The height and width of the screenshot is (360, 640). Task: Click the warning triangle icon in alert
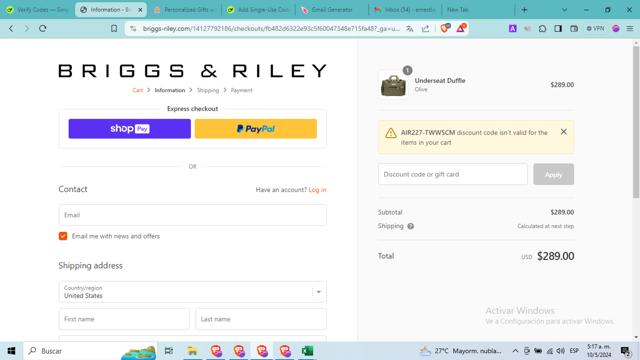tap(391, 133)
